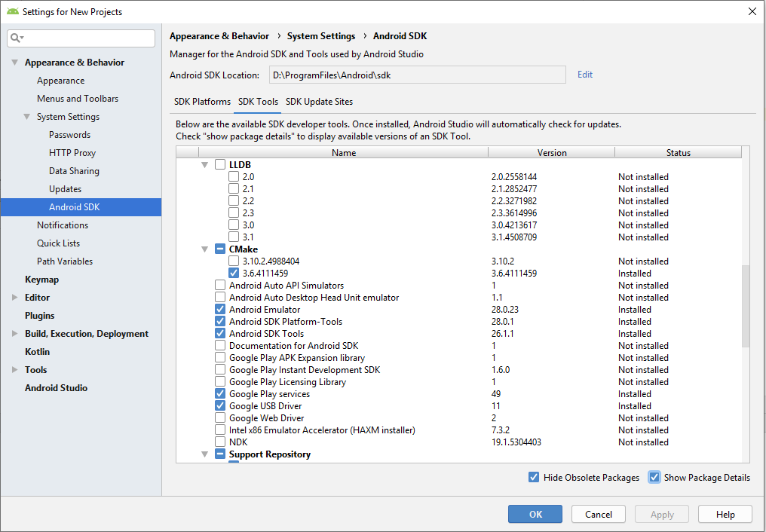The width and height of the screenshot is (766, 532).
Task: Select Passwords in System Settings
Action: pos(70,135)
